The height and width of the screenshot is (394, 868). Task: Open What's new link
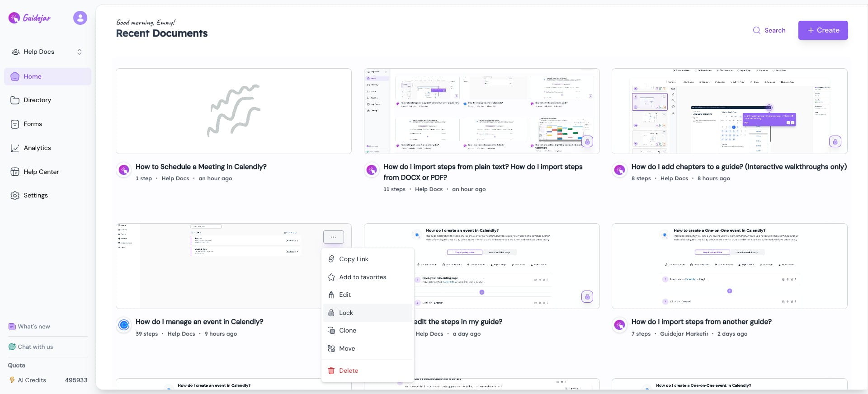(29, 326)
